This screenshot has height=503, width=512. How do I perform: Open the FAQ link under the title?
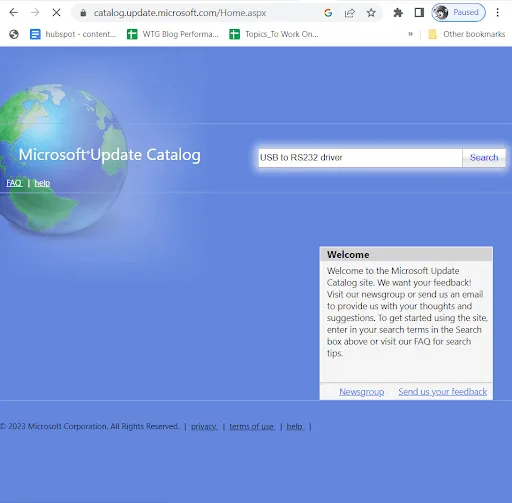(14, 183)
